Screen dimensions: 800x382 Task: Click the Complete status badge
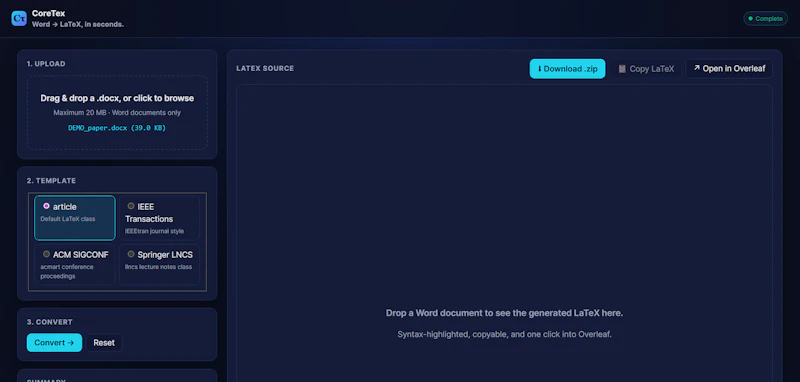(x=765, y=18)
